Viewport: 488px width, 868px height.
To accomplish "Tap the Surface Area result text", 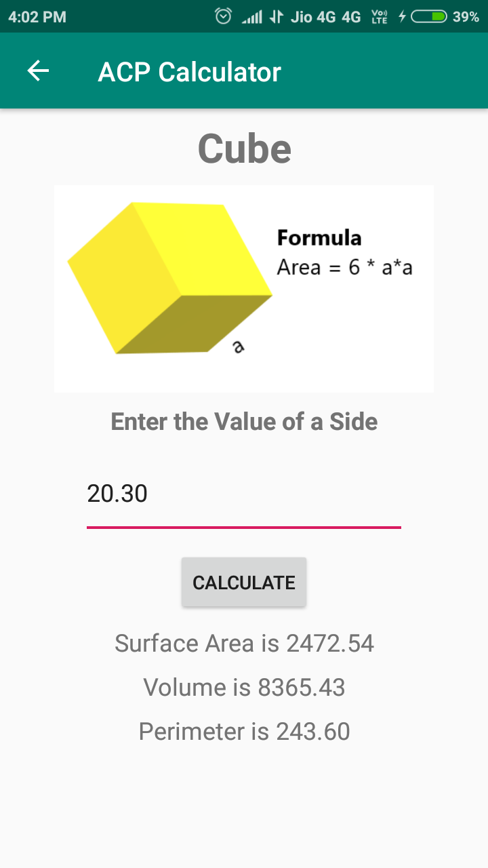I will [244, 643].
